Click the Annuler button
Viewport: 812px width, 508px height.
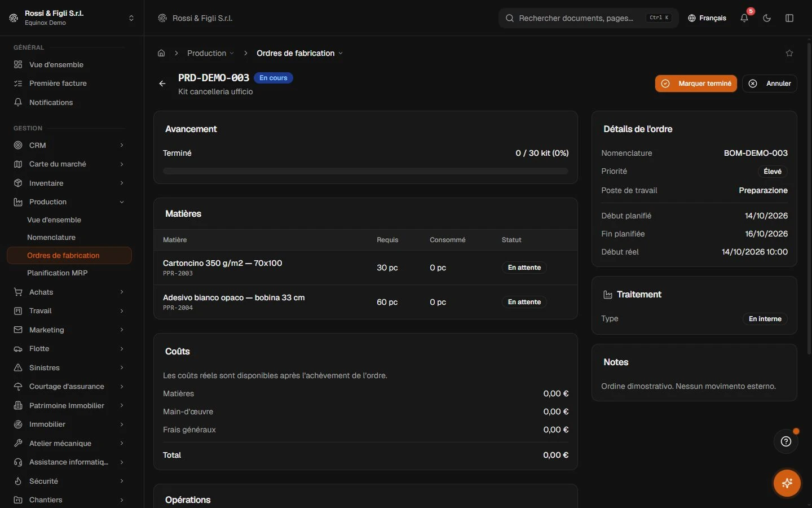point(770,84)
